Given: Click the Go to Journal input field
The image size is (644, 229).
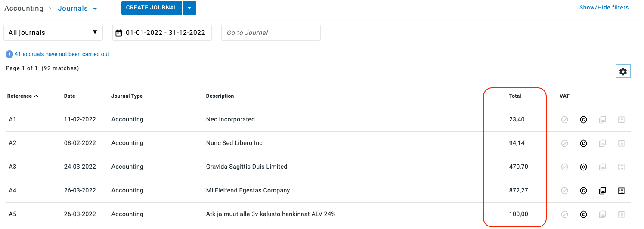Looking at the screenshot, I should pos(271,33).
